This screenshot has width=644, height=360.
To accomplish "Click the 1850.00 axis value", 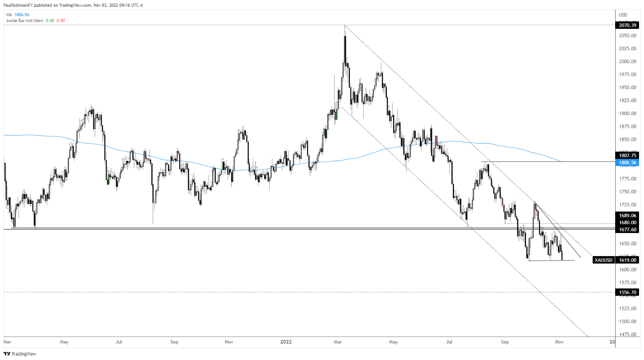I will [x=627, y=140].
